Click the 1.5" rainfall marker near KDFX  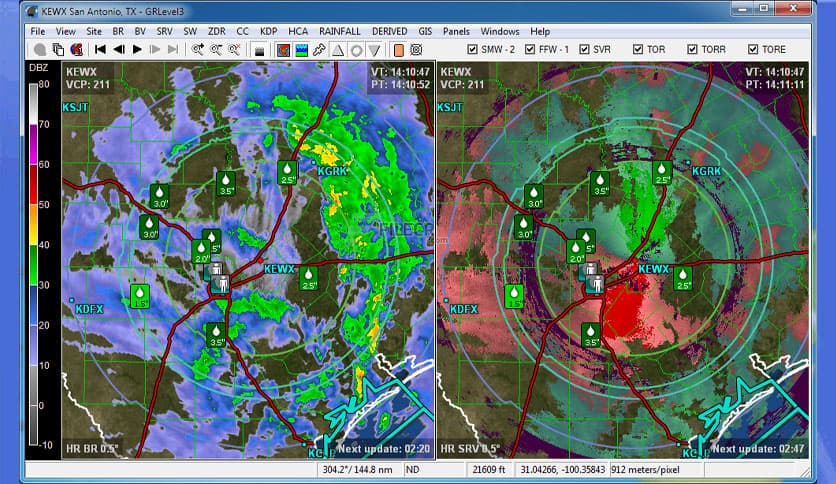(x=139, y=295)
